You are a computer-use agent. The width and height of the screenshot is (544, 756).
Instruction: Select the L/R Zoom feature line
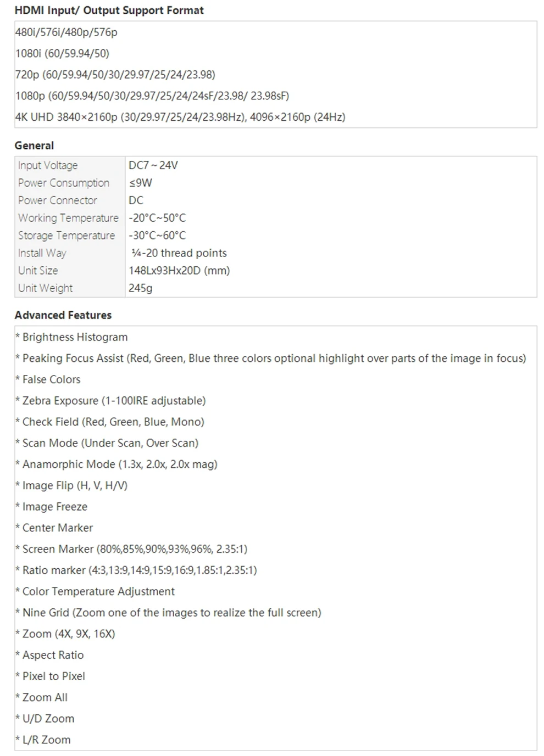43,740
